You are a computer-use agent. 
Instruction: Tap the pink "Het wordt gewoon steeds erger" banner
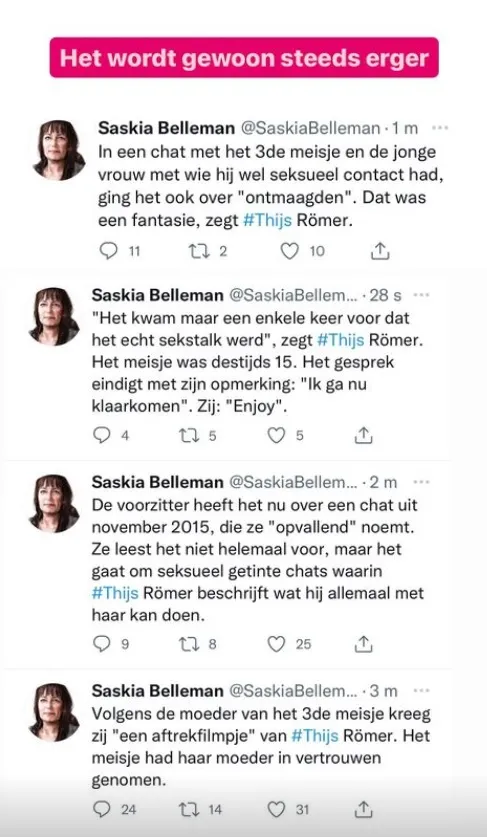click(244, 58)
